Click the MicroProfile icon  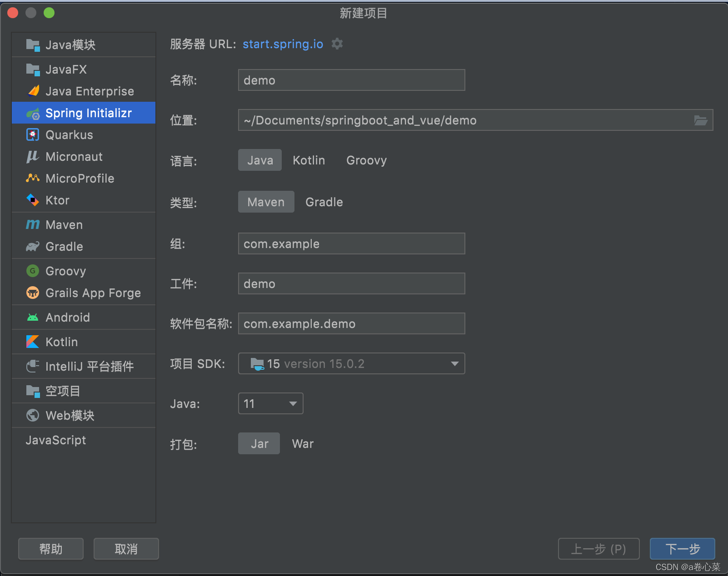33,178
